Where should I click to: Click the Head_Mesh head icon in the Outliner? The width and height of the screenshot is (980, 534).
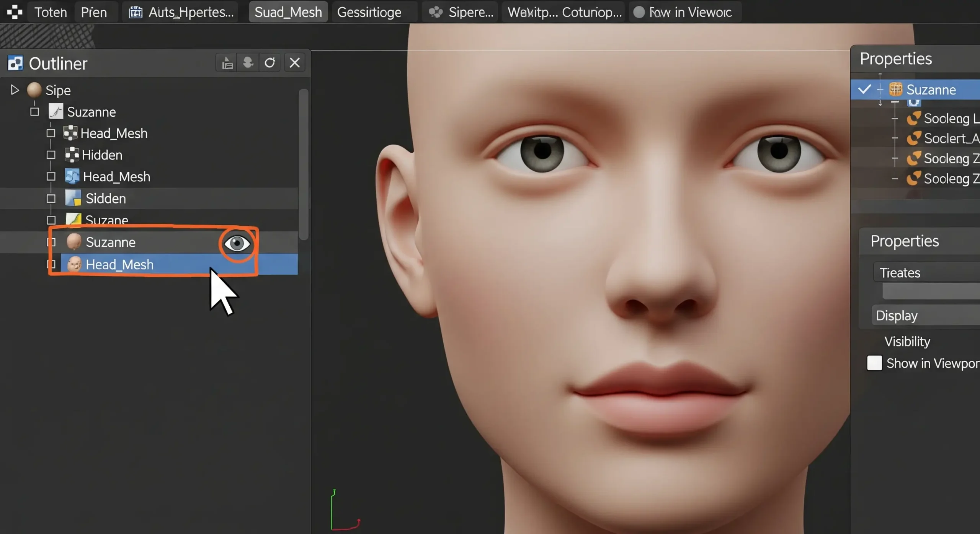74,264
